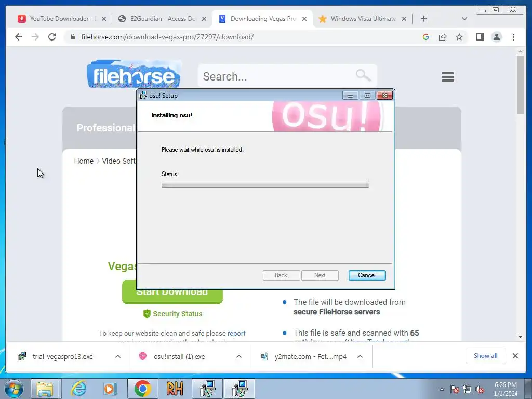Minimize the osu! Setup window

(x=350, y=96)
